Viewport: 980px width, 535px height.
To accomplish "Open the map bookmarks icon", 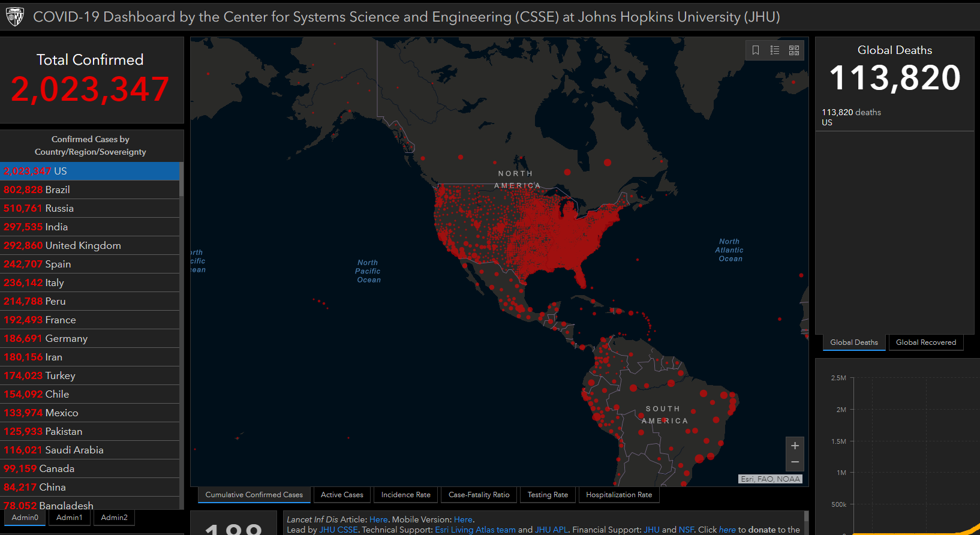I will pyautogui.click(x=756, y=50).
